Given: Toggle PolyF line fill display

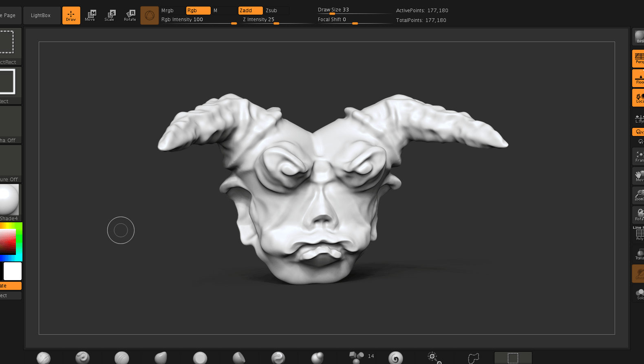Looking at the screenshot, I should pos(639,234).
